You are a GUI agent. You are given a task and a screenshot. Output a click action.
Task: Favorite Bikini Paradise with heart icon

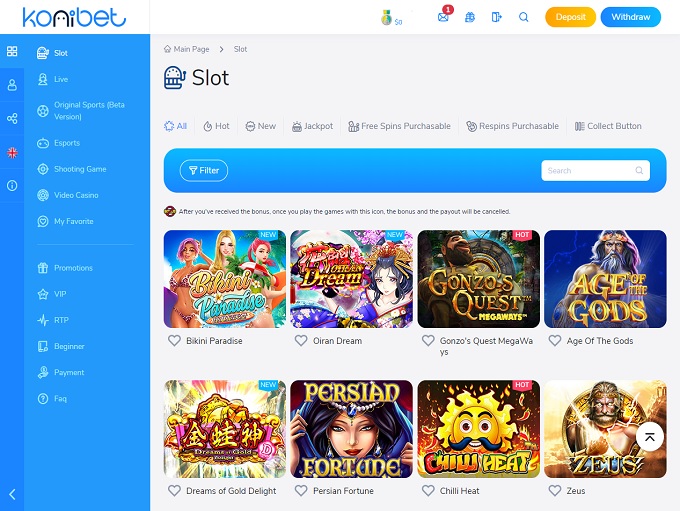coord(174,341)
